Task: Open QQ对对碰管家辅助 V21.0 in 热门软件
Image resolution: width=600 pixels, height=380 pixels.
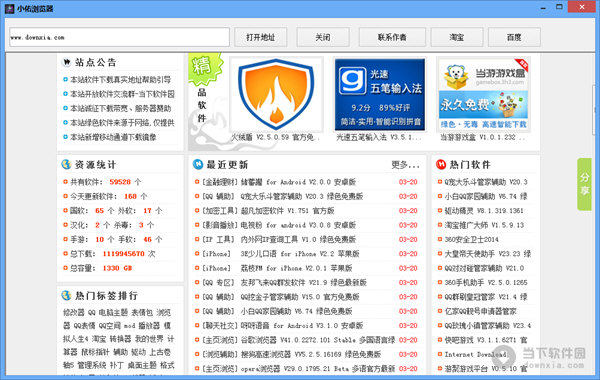Action: [484, 268]
